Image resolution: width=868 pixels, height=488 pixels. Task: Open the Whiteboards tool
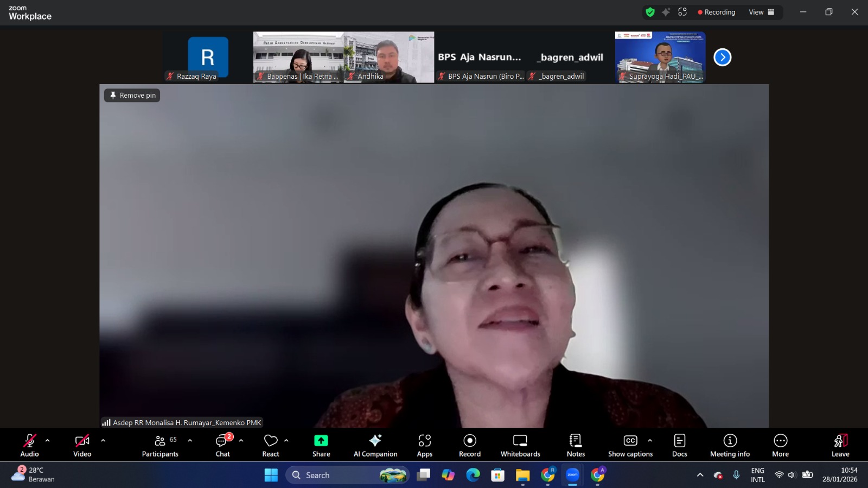[x=520, y=445]
